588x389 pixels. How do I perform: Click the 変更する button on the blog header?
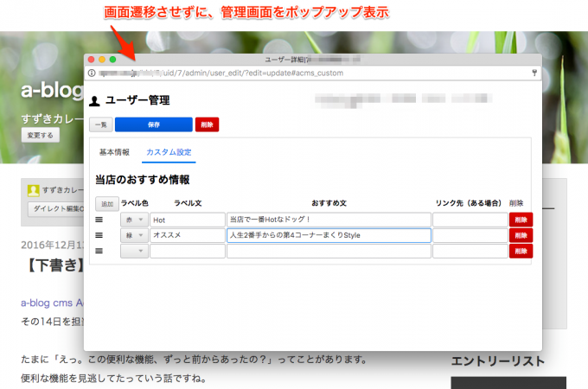40,136
